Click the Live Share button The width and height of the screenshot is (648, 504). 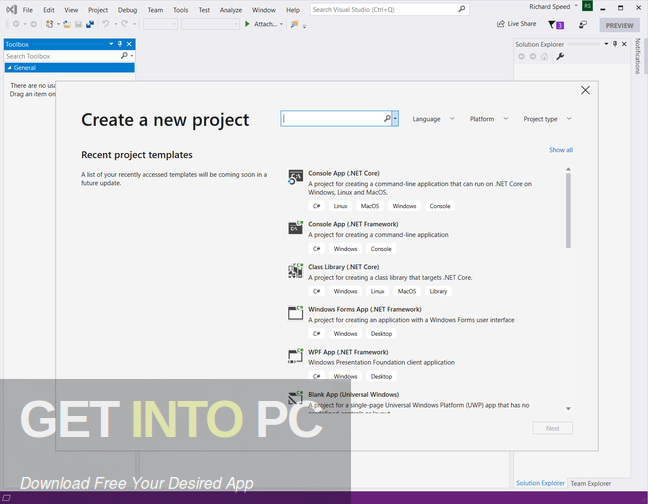pos(517,24)
